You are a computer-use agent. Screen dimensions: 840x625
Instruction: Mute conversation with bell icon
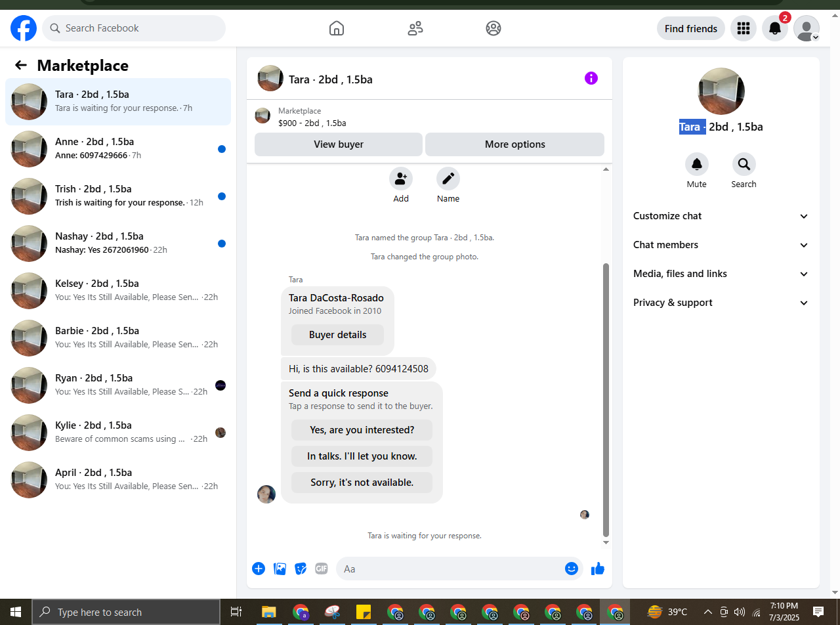[x=697, y=164]
